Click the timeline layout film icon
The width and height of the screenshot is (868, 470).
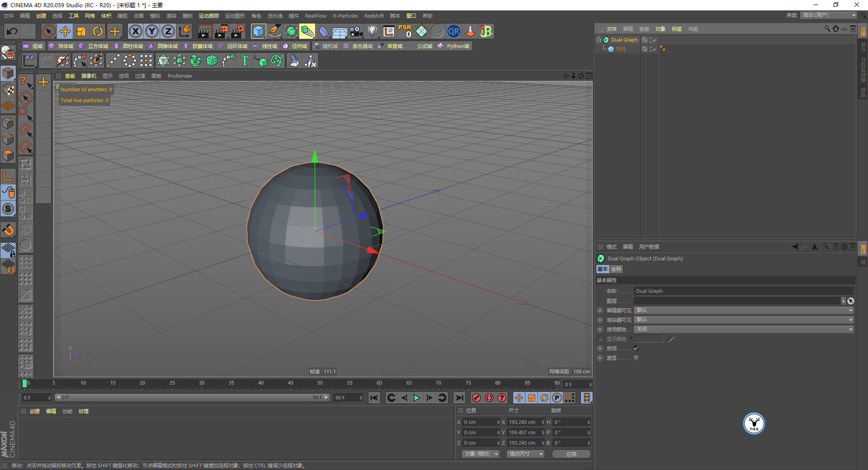(x=586, y=398)
